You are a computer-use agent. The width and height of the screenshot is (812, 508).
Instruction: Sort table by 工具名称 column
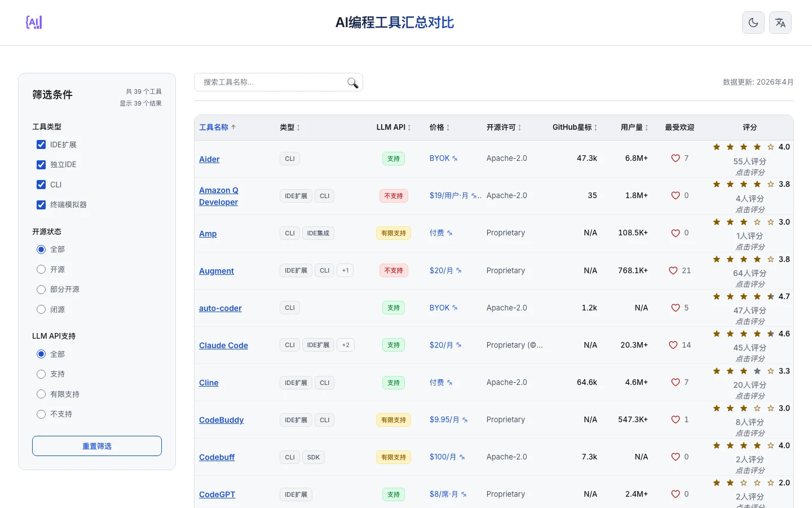(218, 128)
